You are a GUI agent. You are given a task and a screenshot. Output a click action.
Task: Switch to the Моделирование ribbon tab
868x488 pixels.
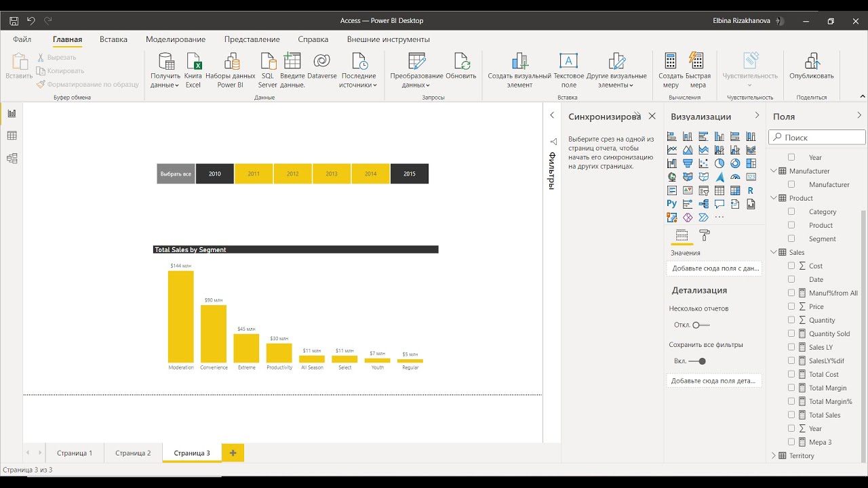(x=176, y=39)
